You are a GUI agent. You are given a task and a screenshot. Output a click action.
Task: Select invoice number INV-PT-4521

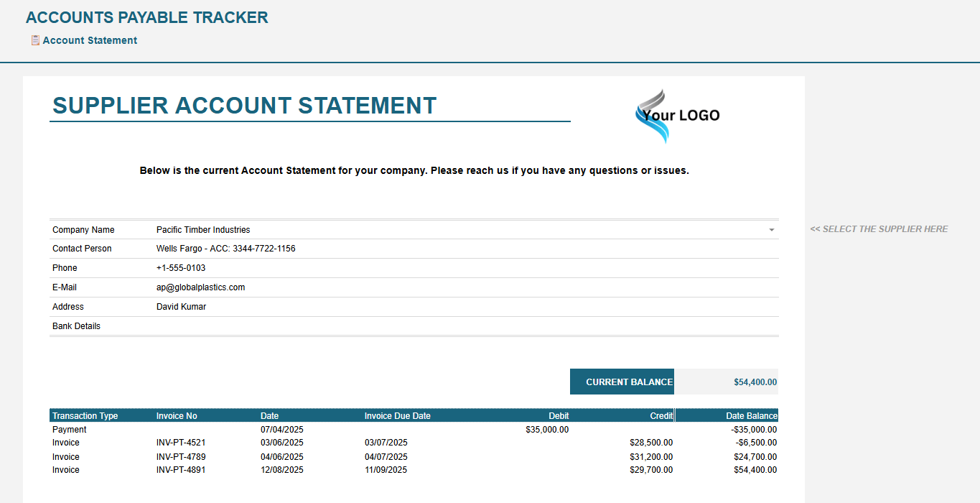pyautogui.click(x=181, y=443)
